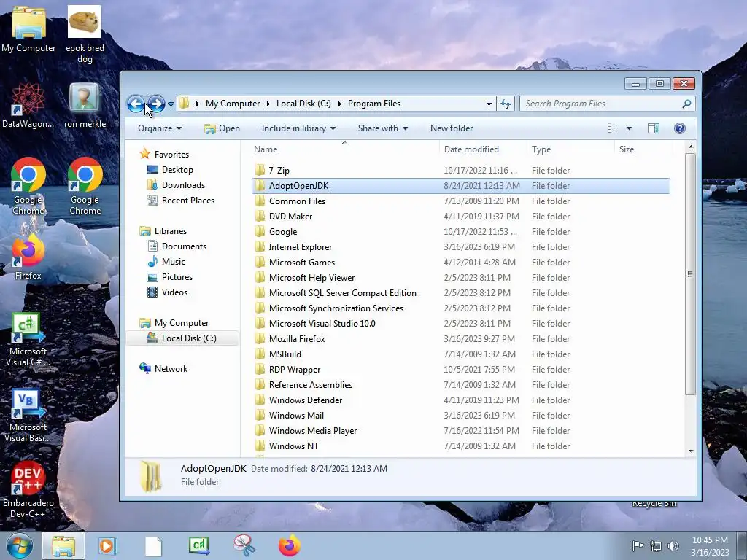Select the DataWagon desktop shortcut
747x560 pixels.
pyautogui.click(x=28, y=105)
